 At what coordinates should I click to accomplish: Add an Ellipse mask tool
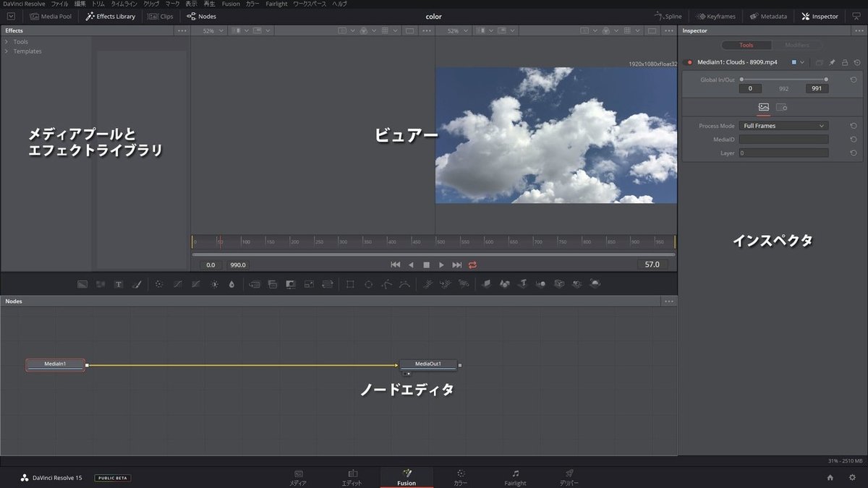pos(368,284)
